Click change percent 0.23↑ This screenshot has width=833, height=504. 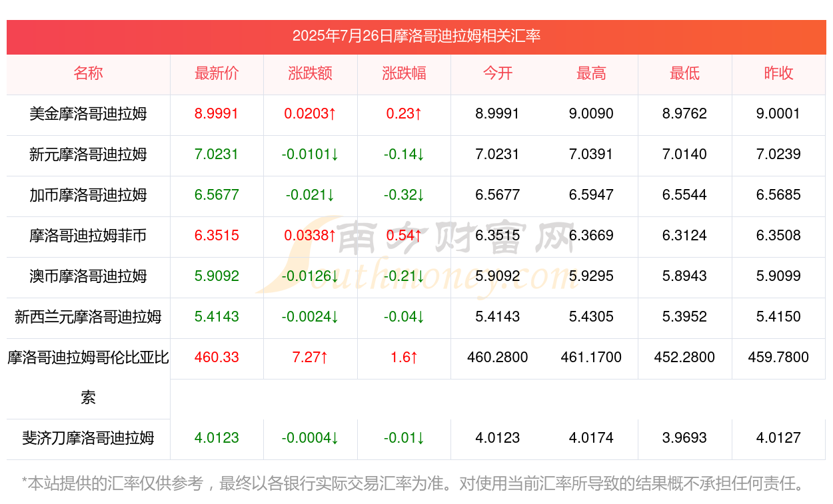tap(404, 114)
